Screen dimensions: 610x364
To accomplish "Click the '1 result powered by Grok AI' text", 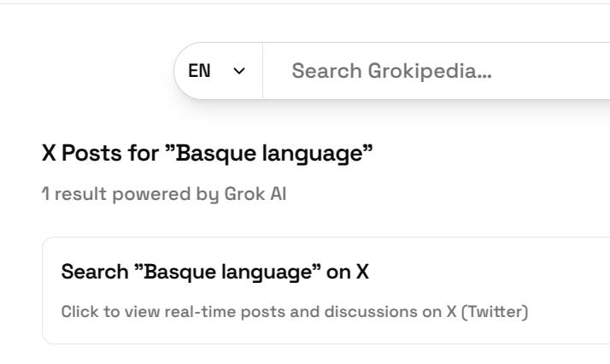I will point(164,194).
